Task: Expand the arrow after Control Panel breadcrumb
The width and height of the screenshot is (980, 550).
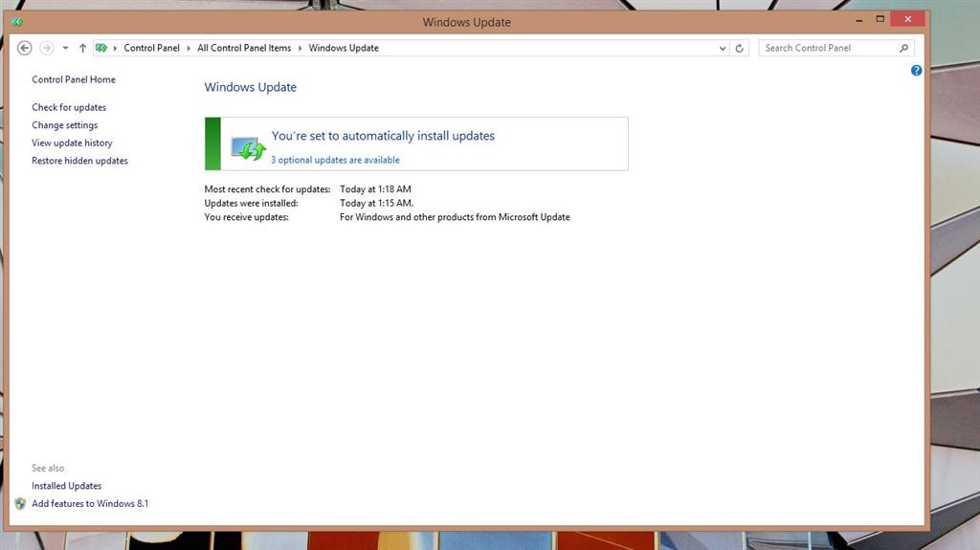Action: tap(189, 48)
